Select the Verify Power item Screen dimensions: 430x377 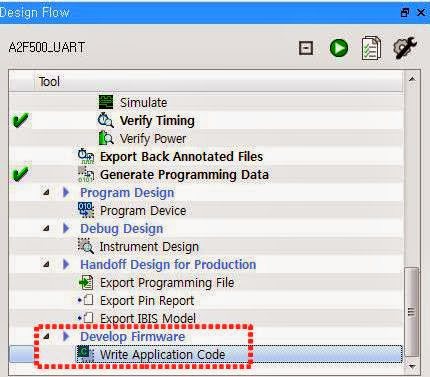click(x=153, y=138)
